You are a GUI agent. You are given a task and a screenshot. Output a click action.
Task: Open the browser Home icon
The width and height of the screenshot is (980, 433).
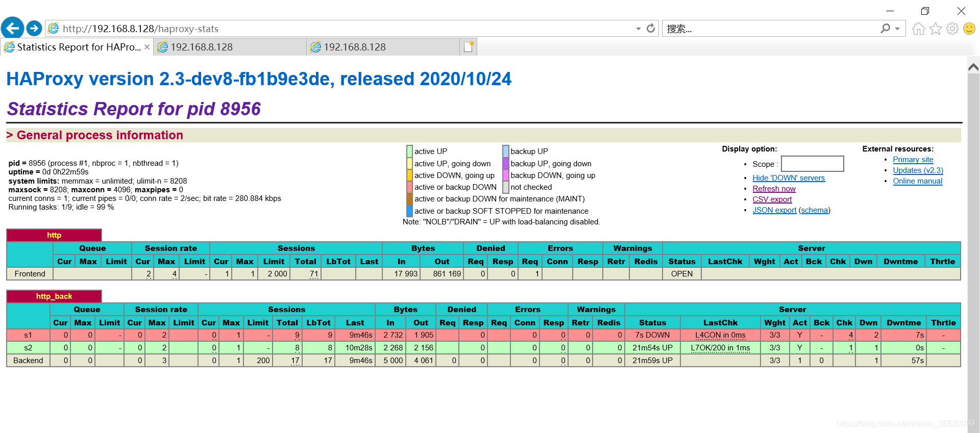click(x=919, y=29)
